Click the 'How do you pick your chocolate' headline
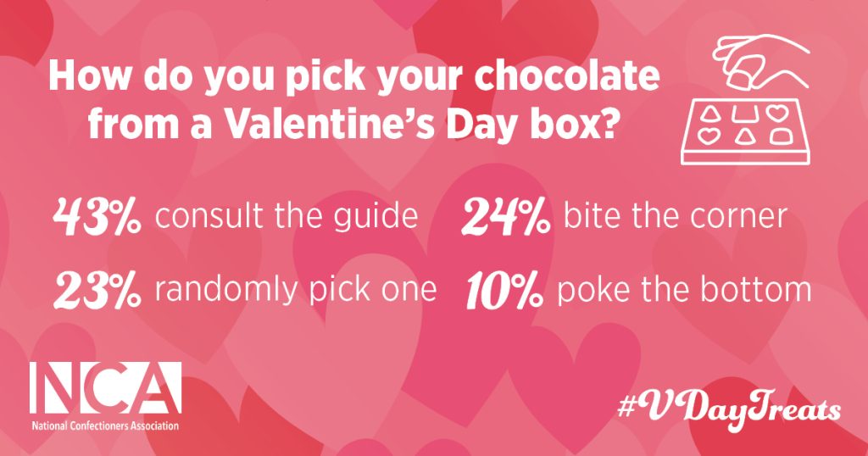This screenshot has width=868, height=456. point(354,75)
